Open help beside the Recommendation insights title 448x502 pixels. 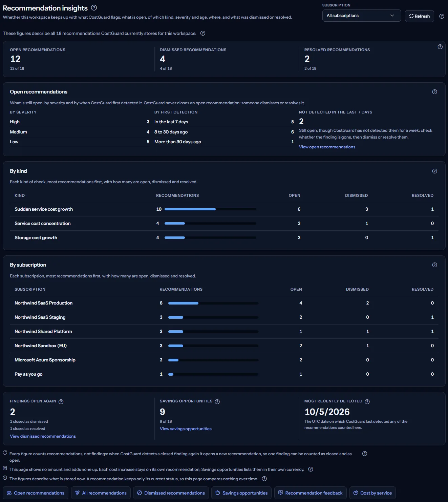(x=94, y=8)
